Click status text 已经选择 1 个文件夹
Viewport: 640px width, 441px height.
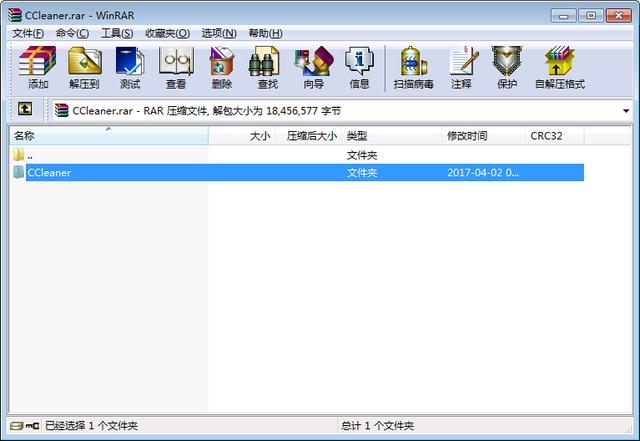coord(91,426)
